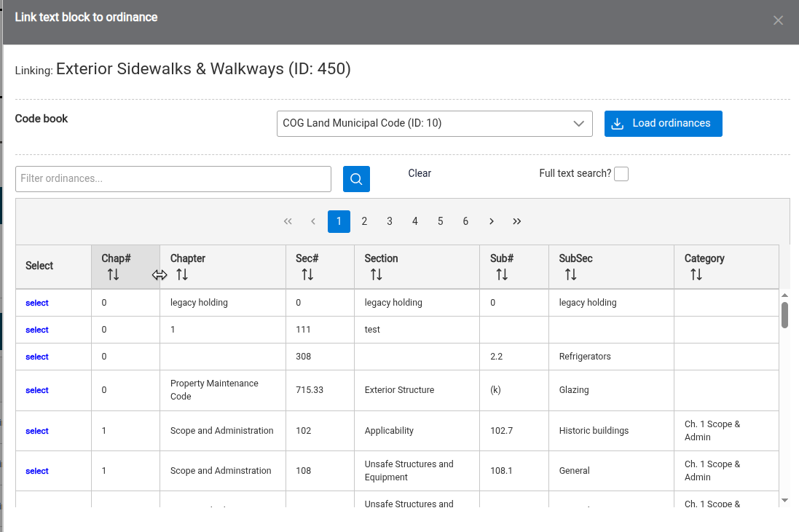This screenshot has width=799, height=532.
Task: Click the '715.33' section number cell
Action: 320,391
